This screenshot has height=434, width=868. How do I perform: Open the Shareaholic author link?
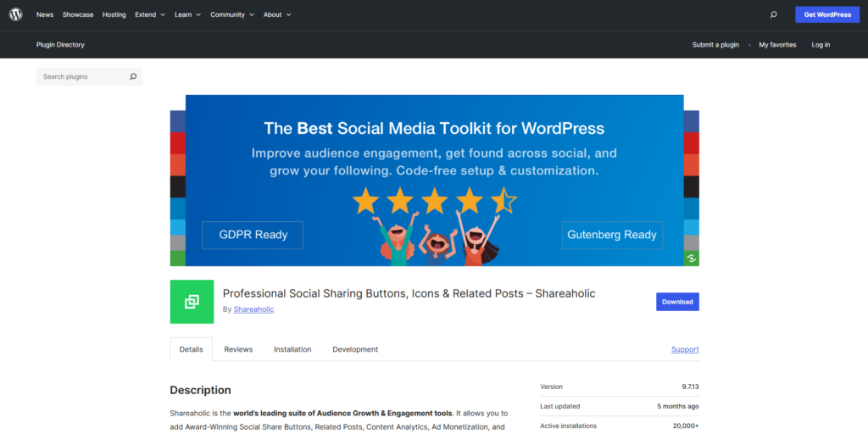[253, 309]
